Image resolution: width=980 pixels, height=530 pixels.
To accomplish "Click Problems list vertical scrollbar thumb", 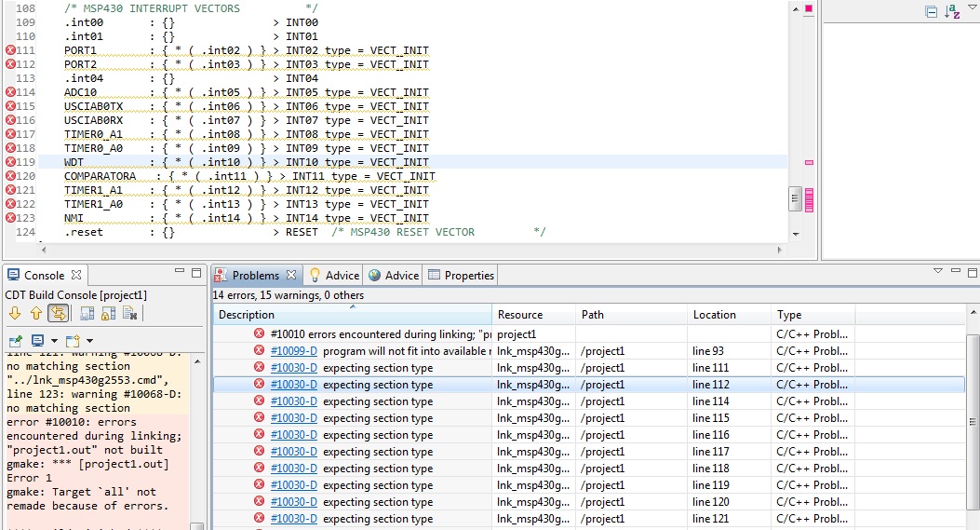I will click(x=972, y=422).
